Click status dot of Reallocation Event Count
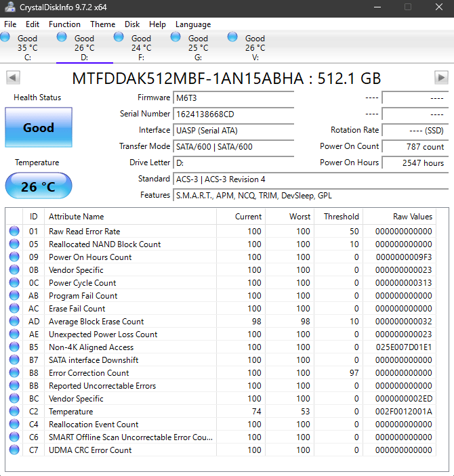 coord(14,424)
